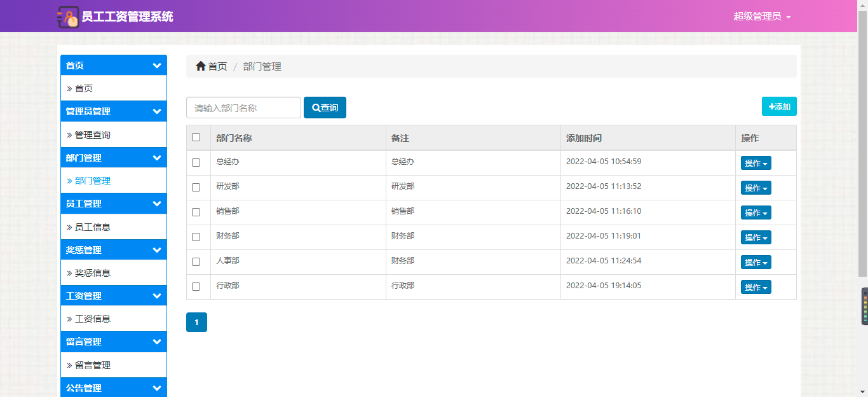868x397 pixels.
Task: Open the 超级管理员 user dropdown
Action: [762, 17]
